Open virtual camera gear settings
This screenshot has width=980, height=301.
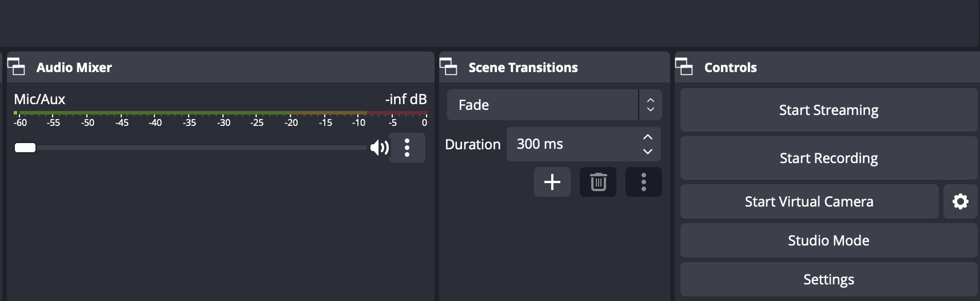tap(961, 201)
